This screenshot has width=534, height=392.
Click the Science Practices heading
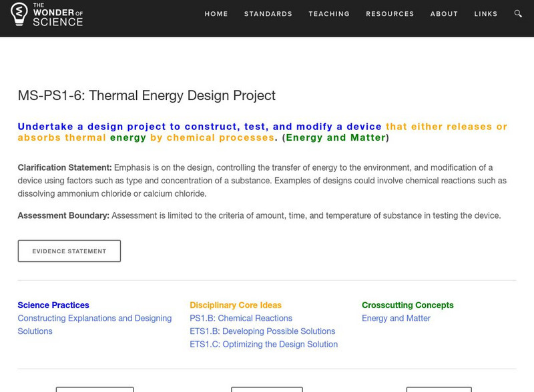pyautogui.click(x=53, y=305)
